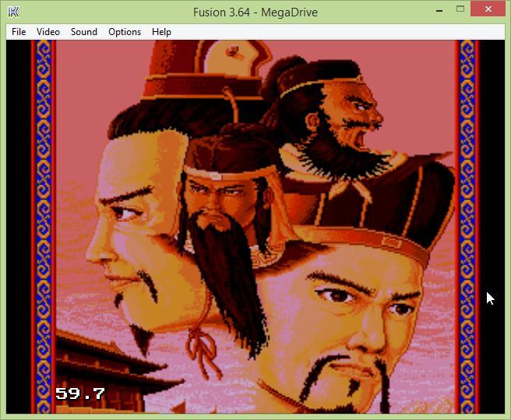Open the Sound menu
Viewport: 511px width, 420px height.
pyautogui.click(x=84, y=32)
